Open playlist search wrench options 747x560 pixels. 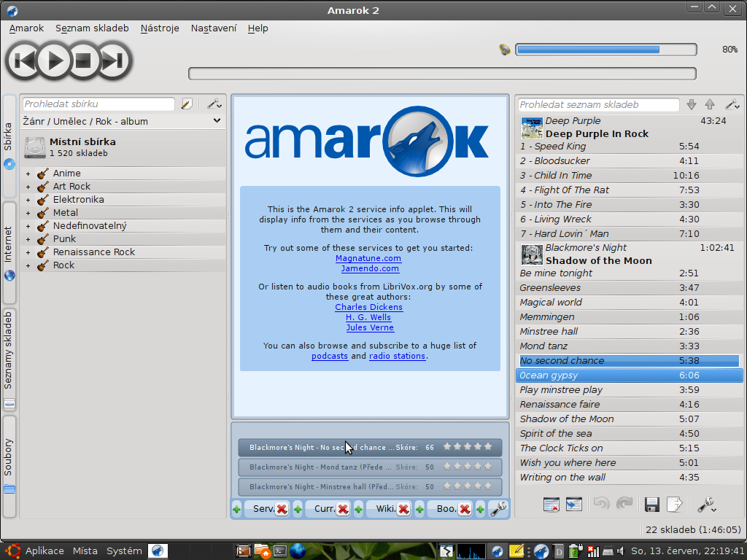(x=732, y=104)
